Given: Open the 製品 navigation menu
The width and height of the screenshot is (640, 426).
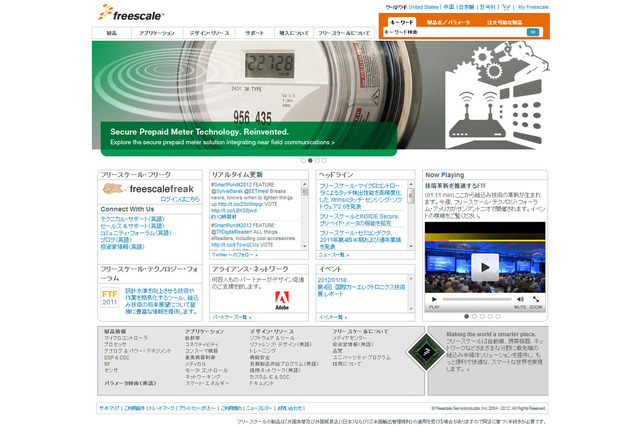Looking at the screenshot, I should coord(111,33).
